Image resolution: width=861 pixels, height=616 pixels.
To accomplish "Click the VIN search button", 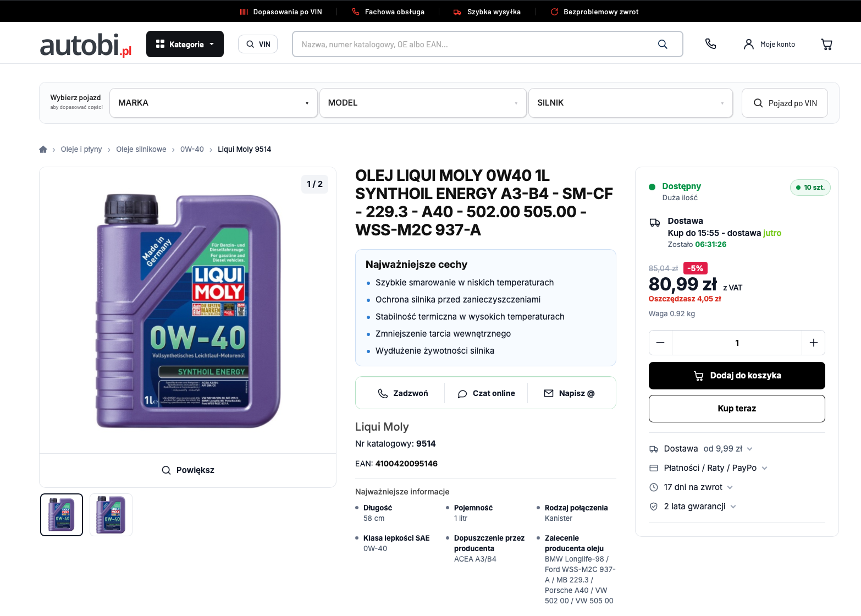I will (258, 44).
